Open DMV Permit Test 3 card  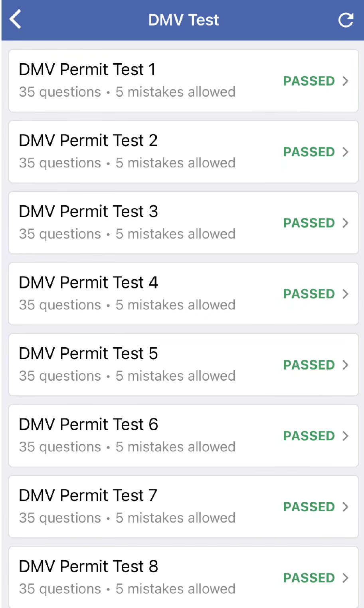[183, 223]
